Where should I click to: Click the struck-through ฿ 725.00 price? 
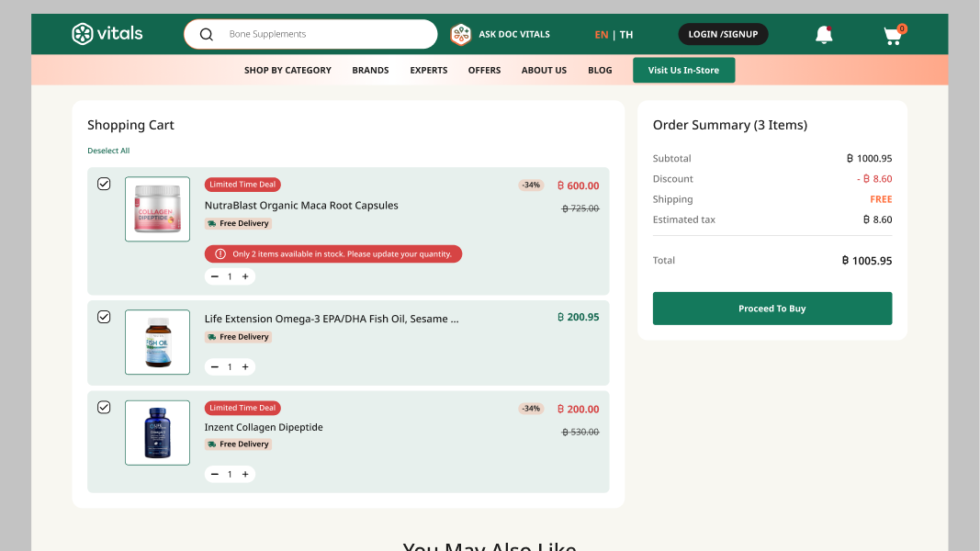click(x=580, y=208)
